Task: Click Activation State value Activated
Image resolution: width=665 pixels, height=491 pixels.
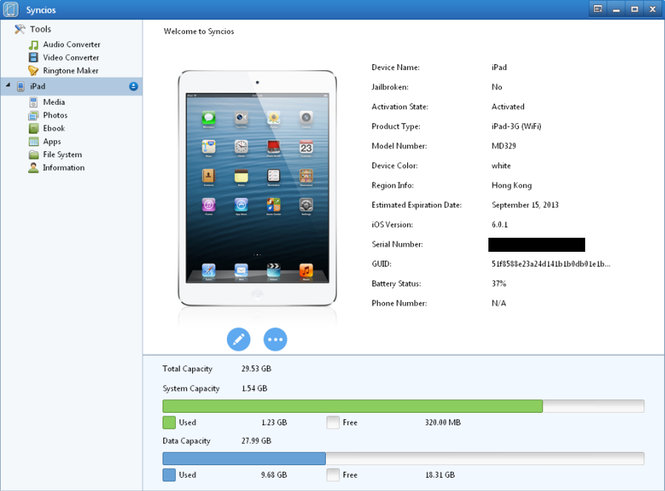Action: click(x=508, y=107)
